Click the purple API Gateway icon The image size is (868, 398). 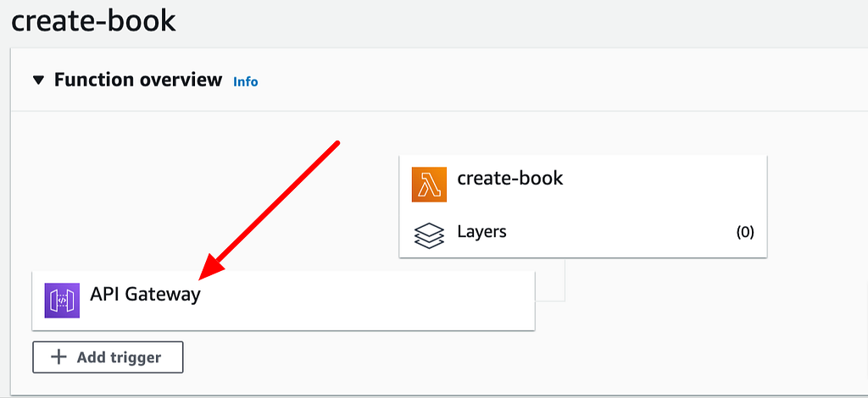(62, 301)
